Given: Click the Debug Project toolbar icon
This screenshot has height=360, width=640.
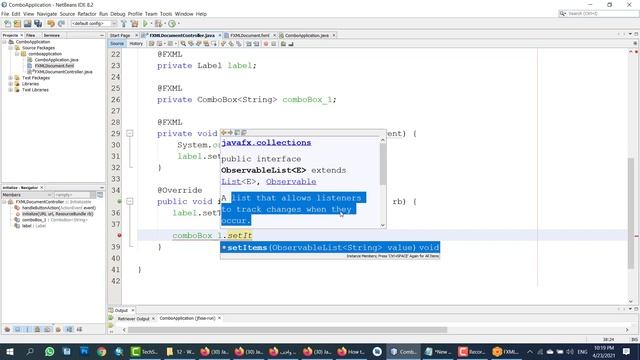Looking at the screenshot, I should [158, 24].
